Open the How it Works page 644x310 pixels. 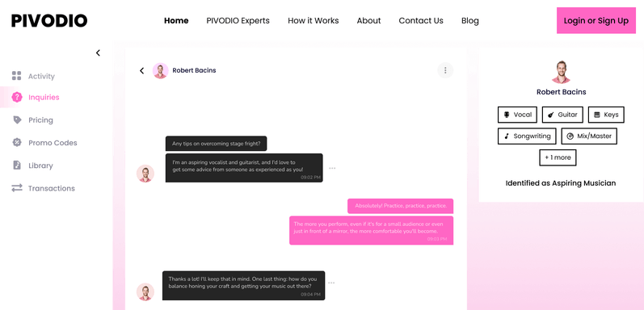pyautogui.click(x=313, y=20)
